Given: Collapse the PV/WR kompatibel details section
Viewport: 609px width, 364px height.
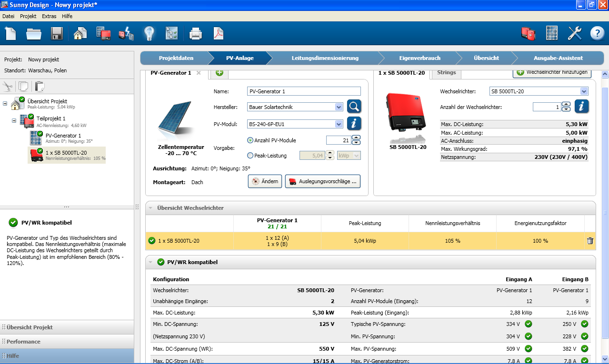Looking at the screenshot, I should click(150, 262).
